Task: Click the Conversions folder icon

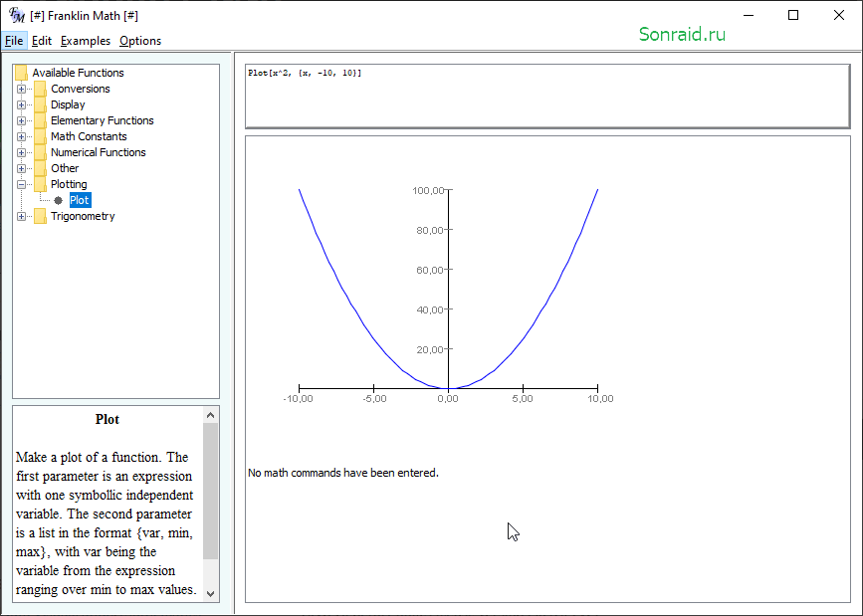Action: (x=40, y=89)
